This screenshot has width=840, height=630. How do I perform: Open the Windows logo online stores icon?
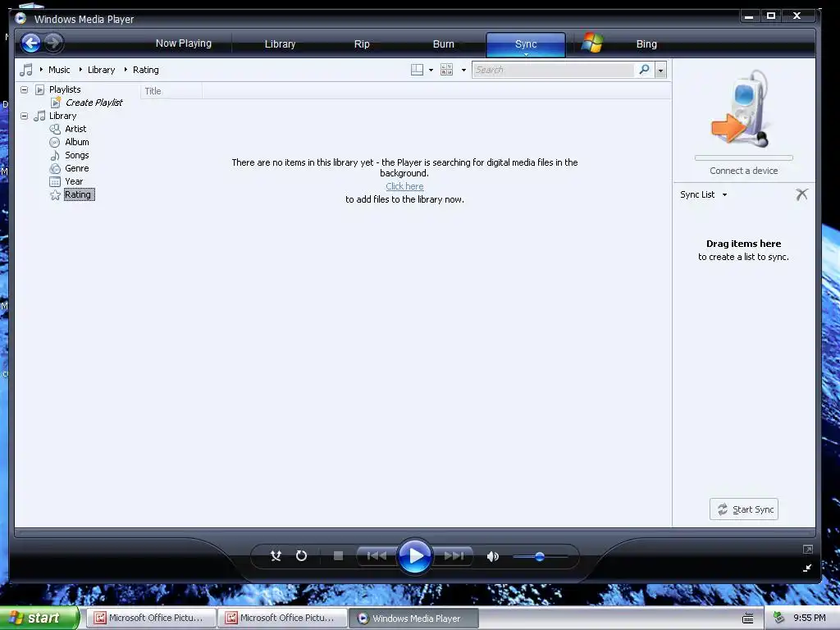click(592, 43)
